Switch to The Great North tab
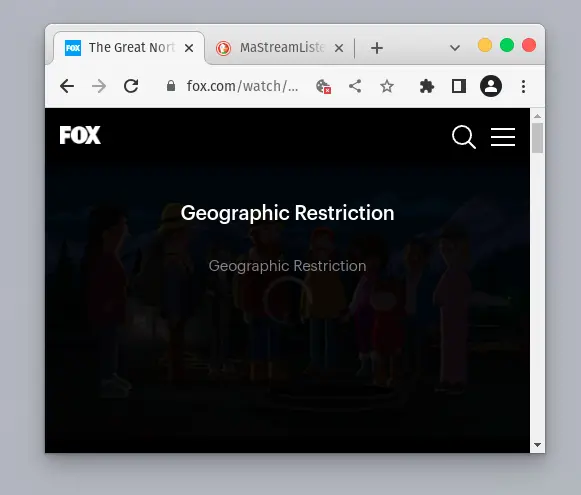 click(x=129, y=48)
